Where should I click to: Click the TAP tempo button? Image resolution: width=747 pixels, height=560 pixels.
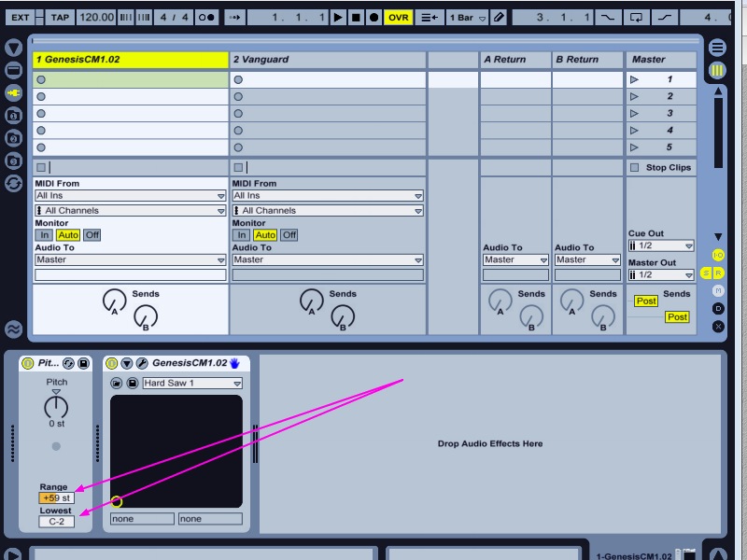pos(60,17)
